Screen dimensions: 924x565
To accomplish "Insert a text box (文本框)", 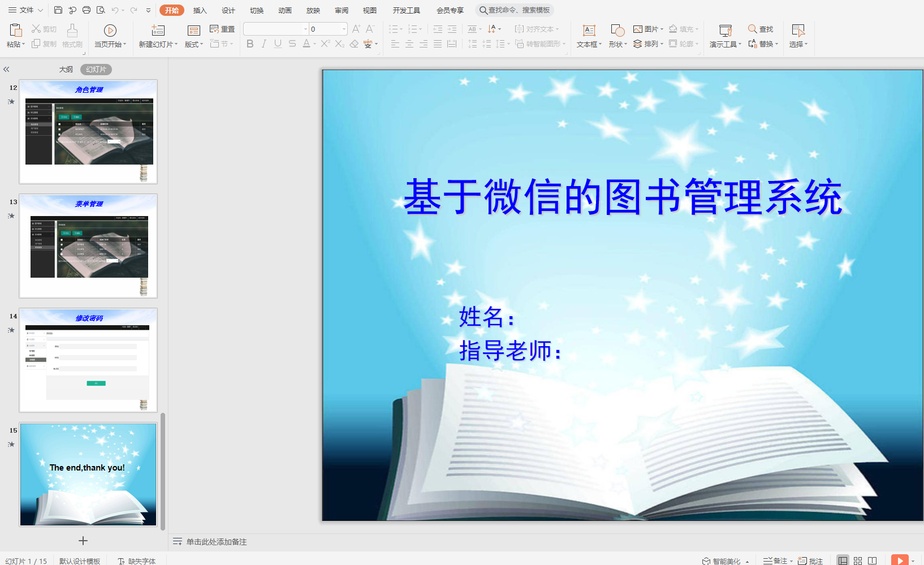I will coord(589,35).
